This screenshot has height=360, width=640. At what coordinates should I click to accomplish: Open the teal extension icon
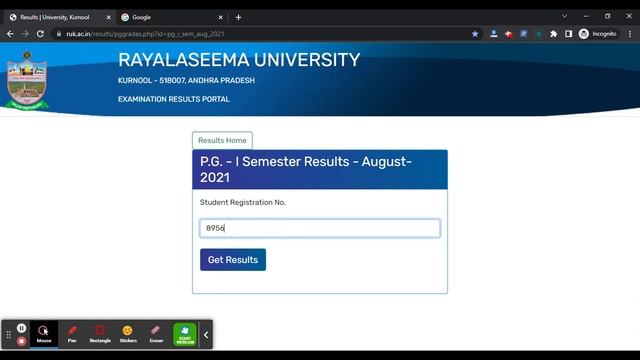538,34
